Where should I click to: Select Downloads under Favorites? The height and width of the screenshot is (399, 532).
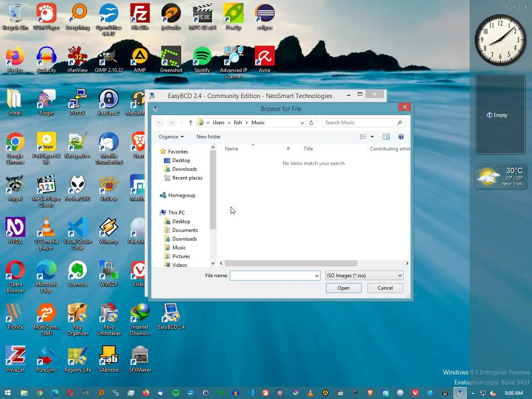185,169
